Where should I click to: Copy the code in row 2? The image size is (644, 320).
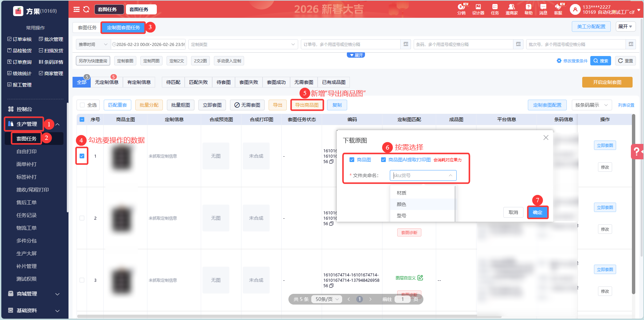331,224
